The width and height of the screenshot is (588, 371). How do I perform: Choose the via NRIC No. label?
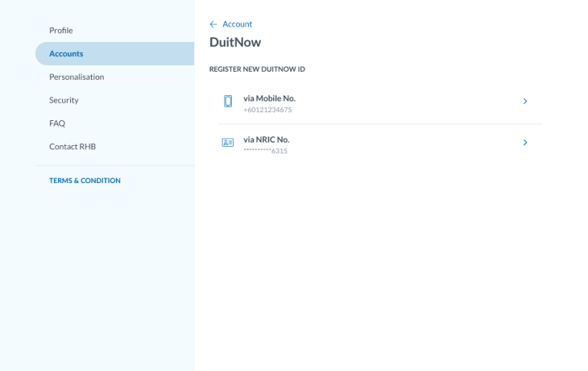pos(266,139)
